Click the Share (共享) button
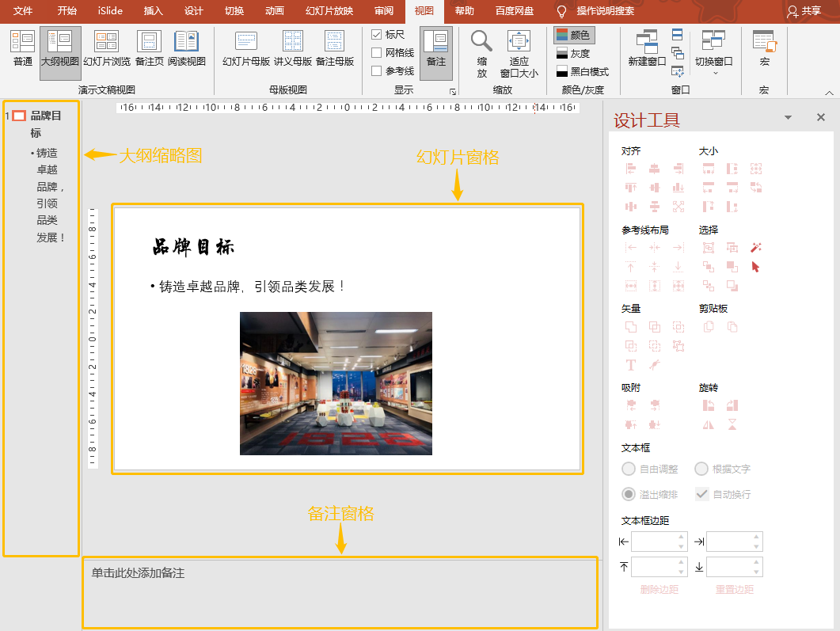The width and height of the screenshot is (840, 631). point(804,11)
